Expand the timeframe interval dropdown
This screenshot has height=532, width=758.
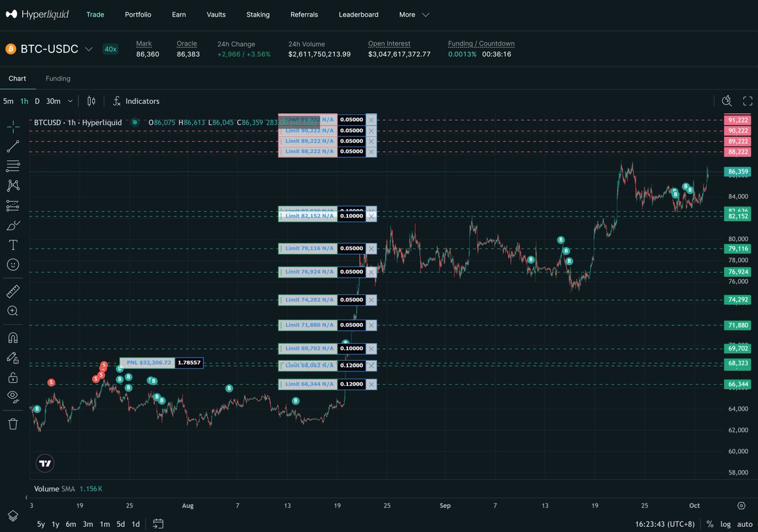pos(70,101)
